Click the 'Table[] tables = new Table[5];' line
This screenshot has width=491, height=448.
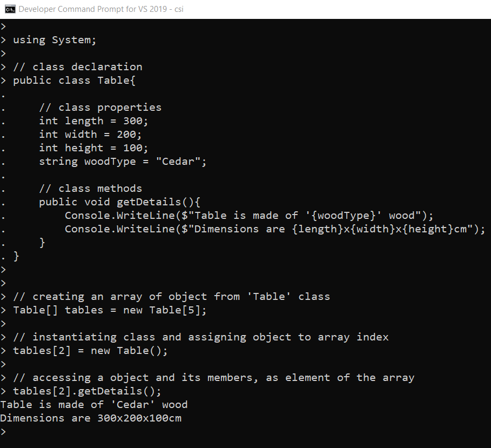coord(110,310)
